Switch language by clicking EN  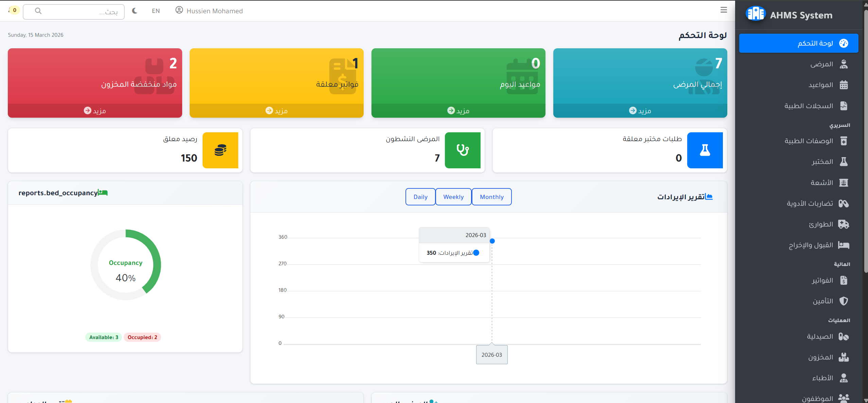[x=156, y=11]
